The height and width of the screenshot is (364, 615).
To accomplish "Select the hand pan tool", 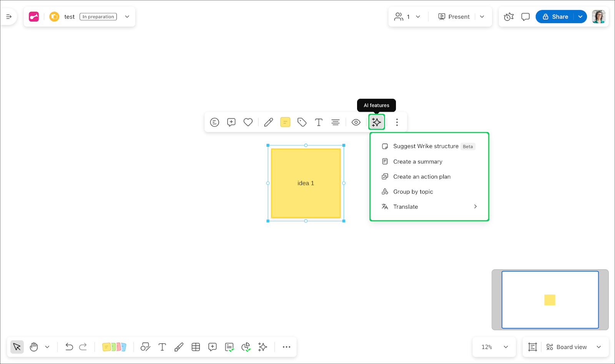I will (x=34, y=347).
